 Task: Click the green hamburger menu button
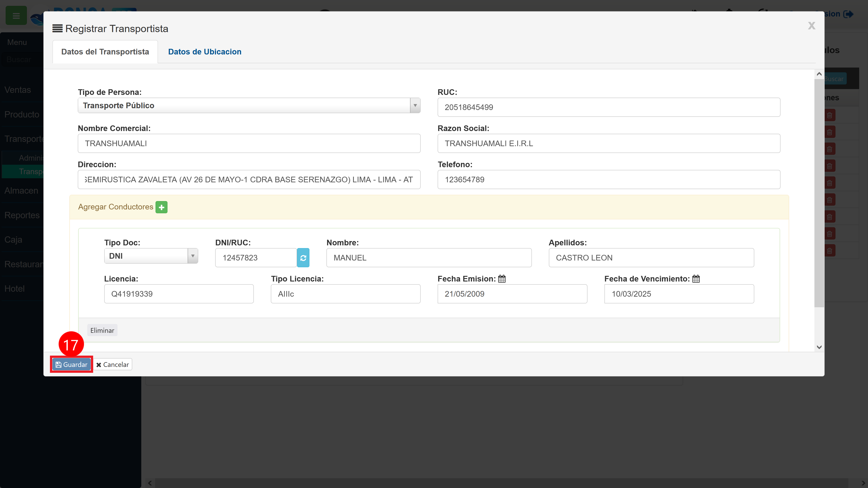coord(16,16)
